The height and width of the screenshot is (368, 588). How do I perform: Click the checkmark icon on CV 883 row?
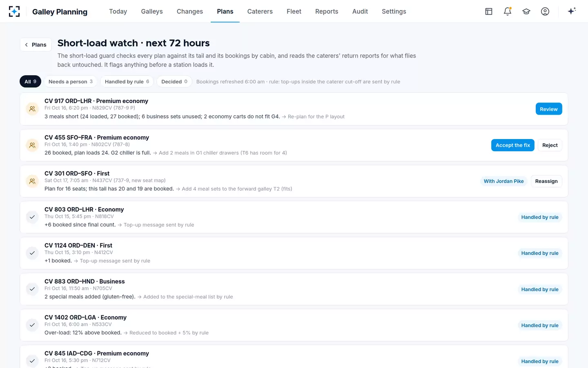pyautogui.click(x=32, y=289)
